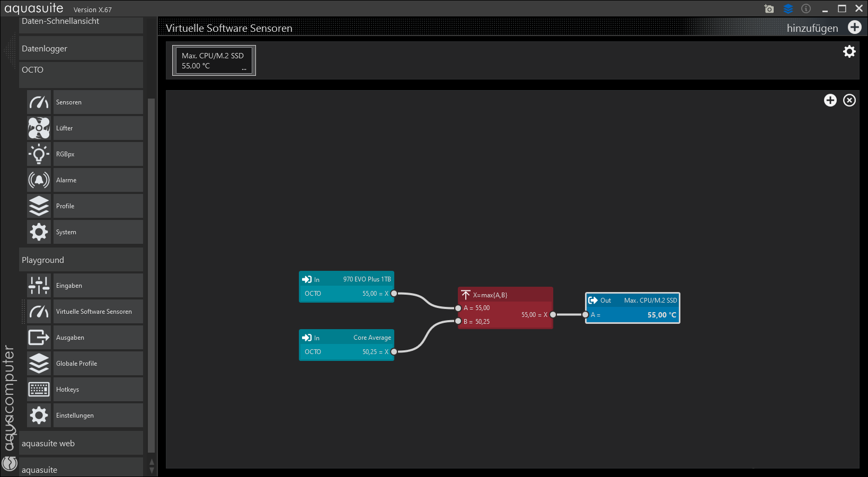Select Globale Profile menu entry
This screenshot has width=868, height=477.
pos(98,364)
